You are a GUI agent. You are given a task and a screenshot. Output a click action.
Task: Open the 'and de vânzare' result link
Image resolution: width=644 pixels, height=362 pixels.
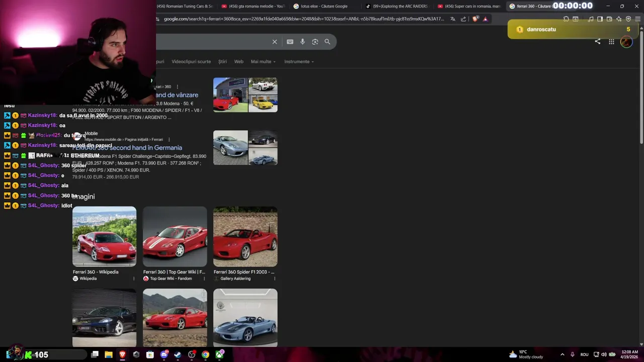tap(177, 95)
